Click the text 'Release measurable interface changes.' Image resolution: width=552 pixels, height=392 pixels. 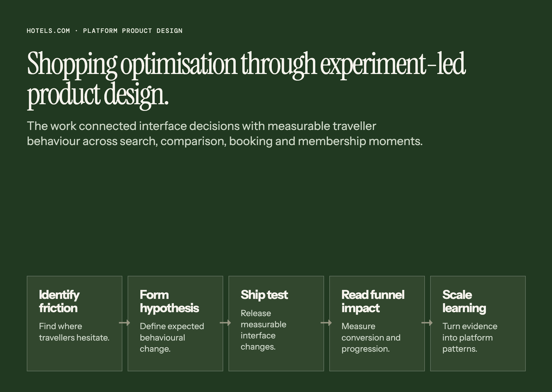[264, 330]
